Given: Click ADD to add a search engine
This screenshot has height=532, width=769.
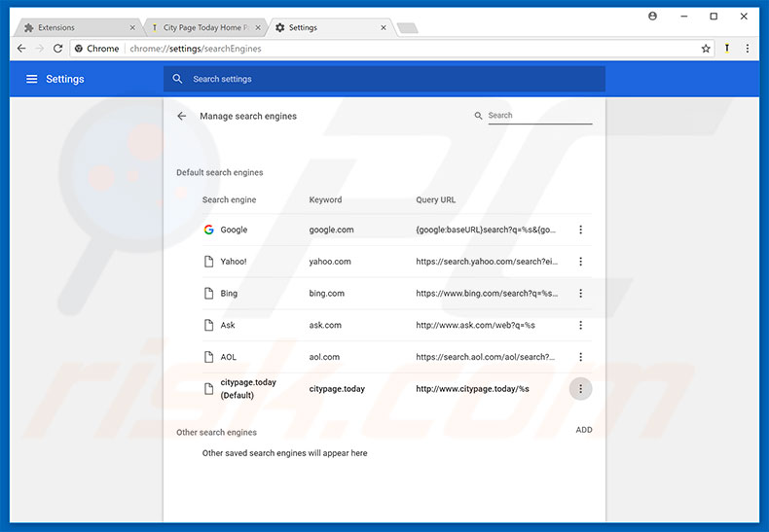Looking at the screenshot, I should click(x=584, y=430).
